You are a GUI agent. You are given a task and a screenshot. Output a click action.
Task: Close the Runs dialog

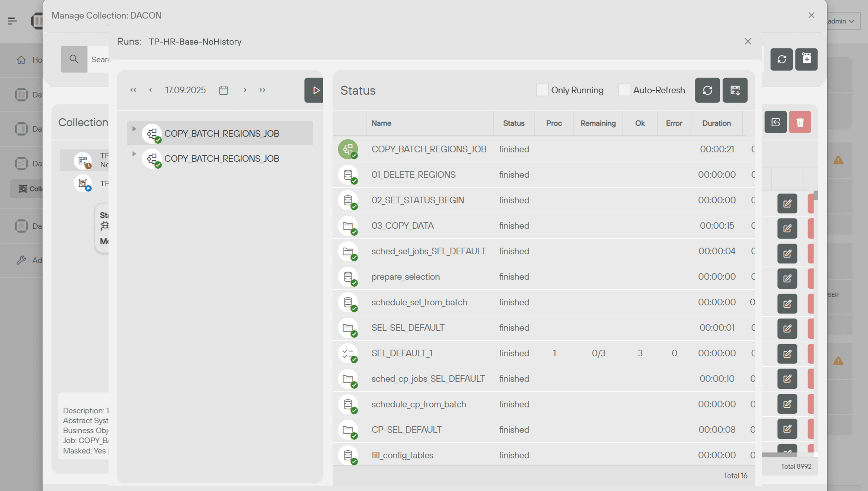pos(748,42)
